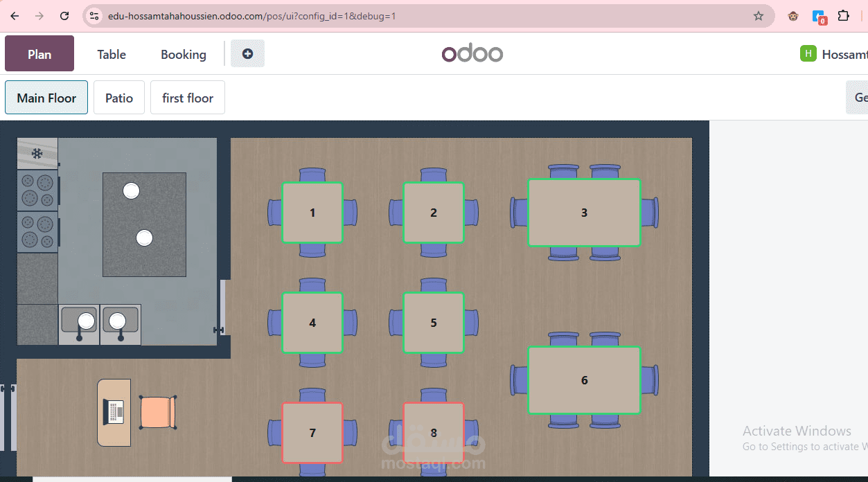
Task: Open the Extensions puzzle icon
Action: coord(843,15)
